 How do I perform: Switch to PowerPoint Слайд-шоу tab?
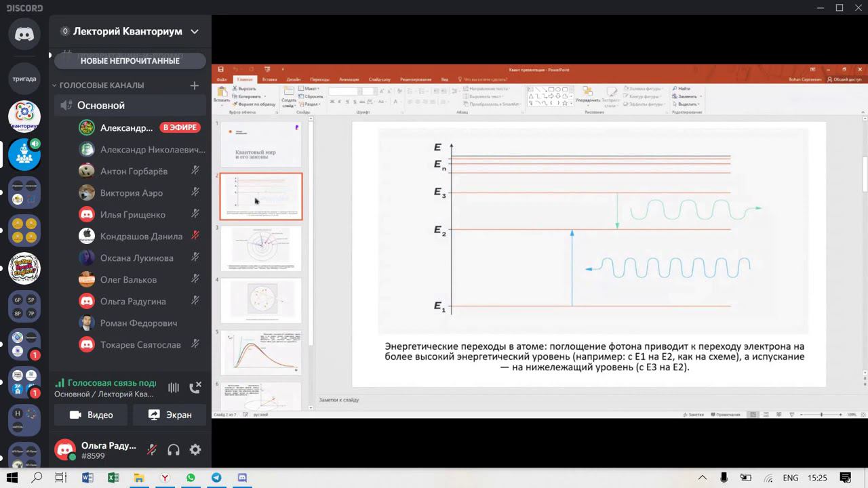(x=380, y=80)
